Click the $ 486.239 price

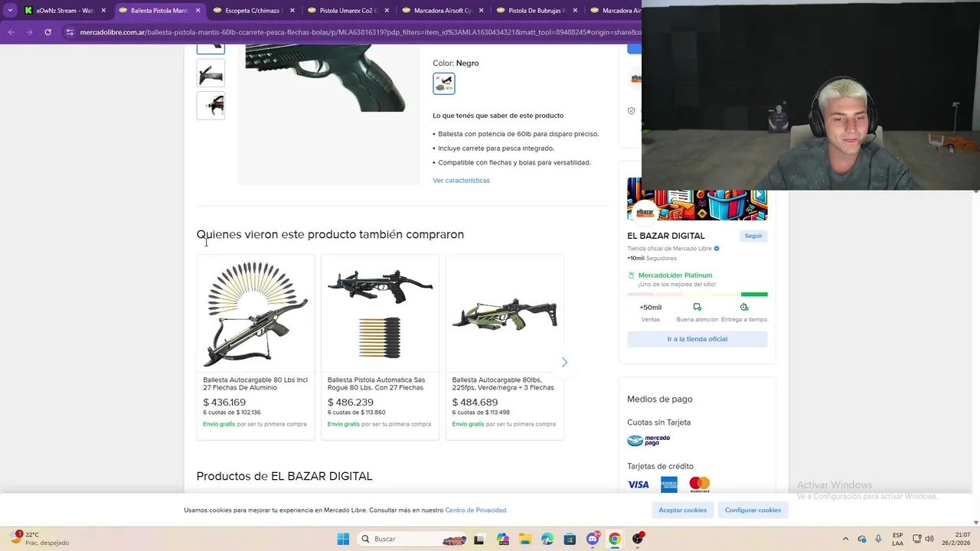pyautogui.click(x=351, y=403)
